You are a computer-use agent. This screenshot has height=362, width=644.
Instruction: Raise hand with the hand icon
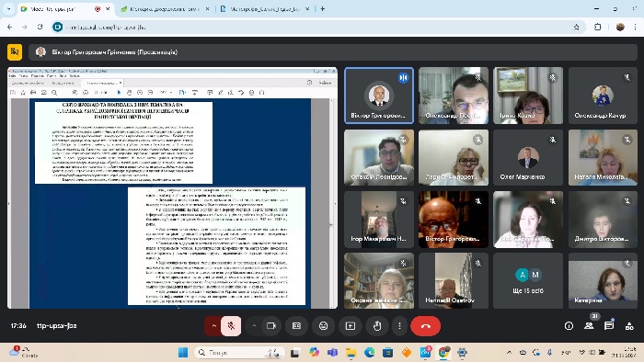coord(377,326)
